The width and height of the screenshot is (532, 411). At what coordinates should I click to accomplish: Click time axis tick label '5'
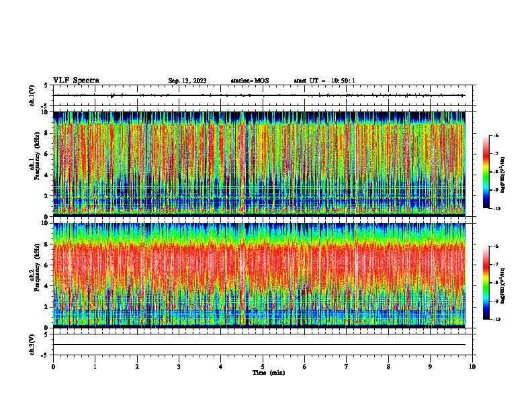coord(263,367)
